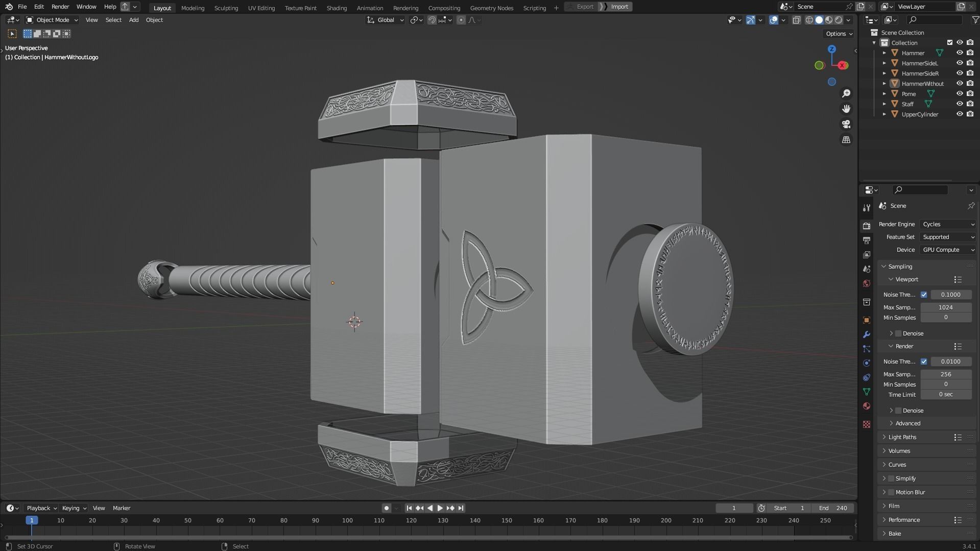Viewport: 980px width, 551px height.
Task: Enable the Motion Blur checkbox
Action: [x=891, y=492]
